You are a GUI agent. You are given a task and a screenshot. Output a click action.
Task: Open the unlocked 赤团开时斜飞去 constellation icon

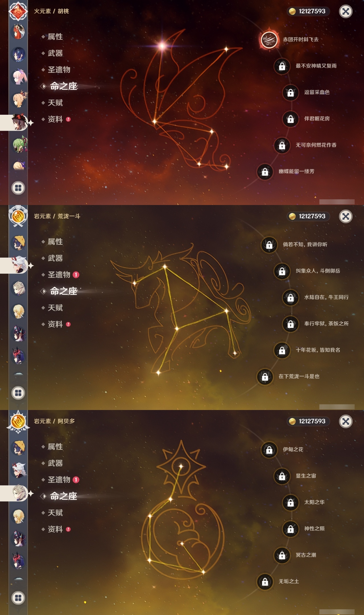(x=269, y=40)
